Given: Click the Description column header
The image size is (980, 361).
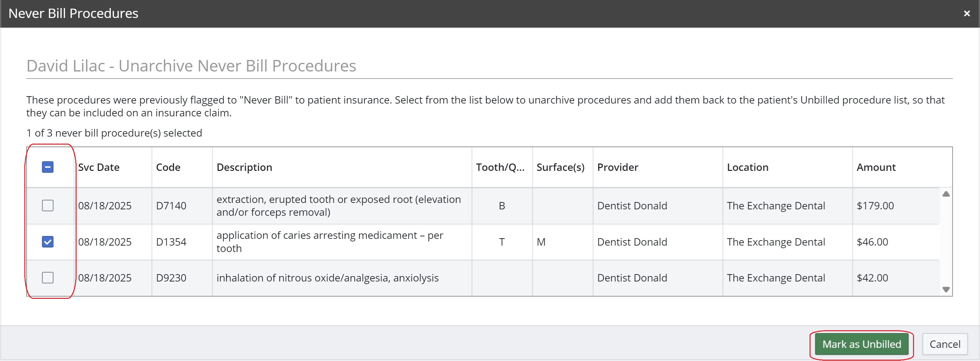Looking at the screenshot, I should point(244,168).
